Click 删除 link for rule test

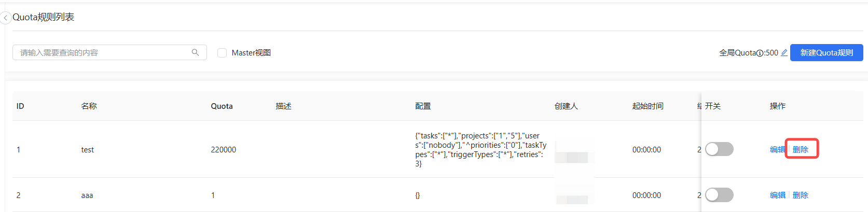(801, 150)
